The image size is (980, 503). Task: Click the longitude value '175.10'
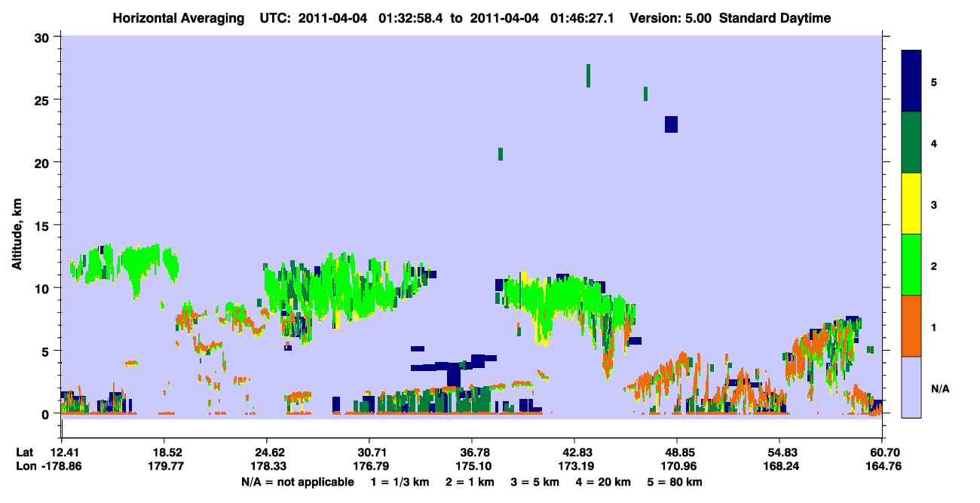click(x=472, y=466)
